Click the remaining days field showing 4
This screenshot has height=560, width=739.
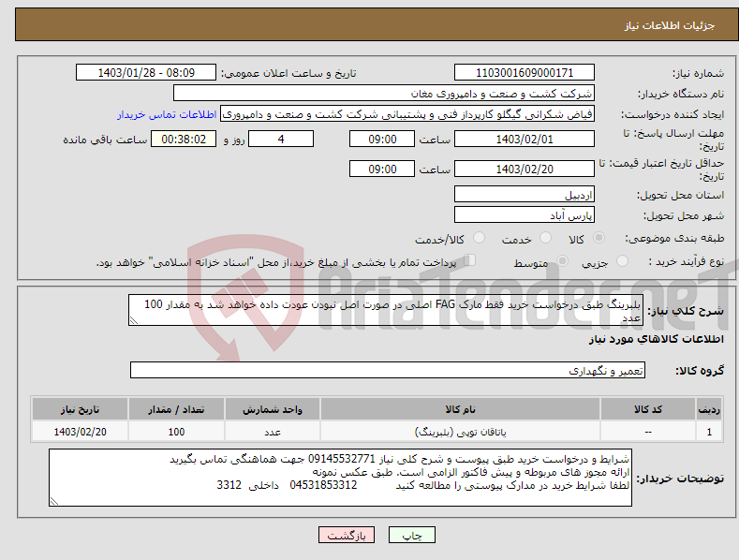click(x=281, y=139)
